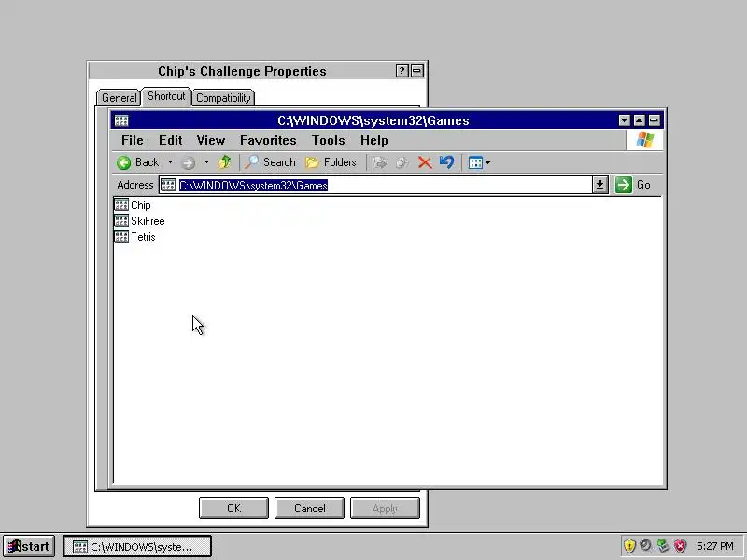Click the SkiFree file name

(148, 221)
